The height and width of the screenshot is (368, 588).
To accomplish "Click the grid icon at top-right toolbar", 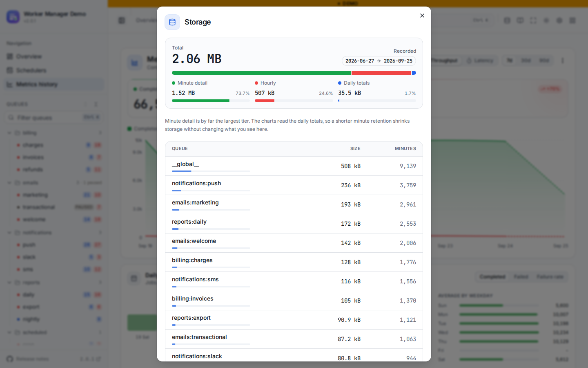I will click(572, 20).
